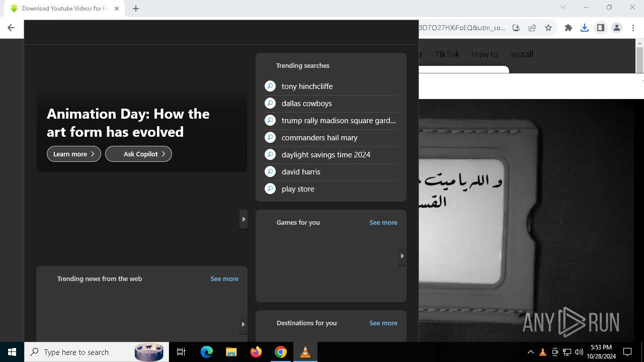Click the video thumbnail with Arabic text
Viewport: 644px width, 362px height.
pos(527,220)
